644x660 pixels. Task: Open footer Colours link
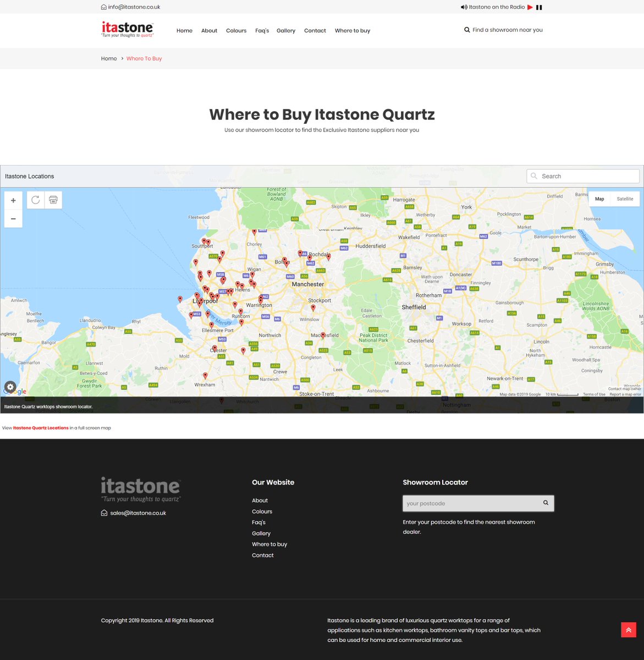[262, 512]
